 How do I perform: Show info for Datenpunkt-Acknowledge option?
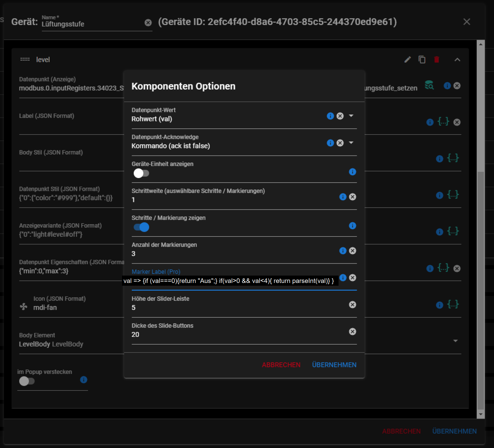point(330,143)
